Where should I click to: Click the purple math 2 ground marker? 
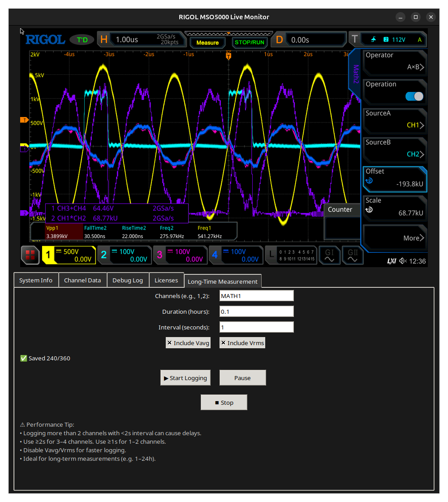(x=24, y=213)
